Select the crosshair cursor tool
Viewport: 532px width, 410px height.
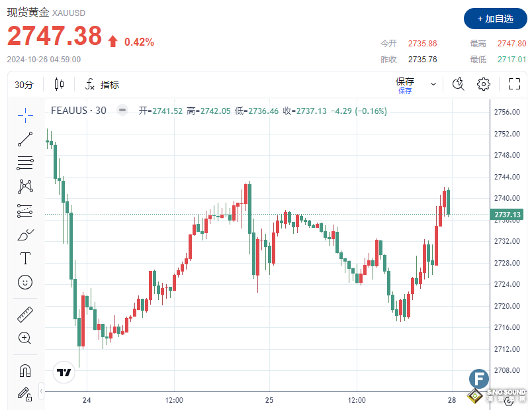[25, 115]
